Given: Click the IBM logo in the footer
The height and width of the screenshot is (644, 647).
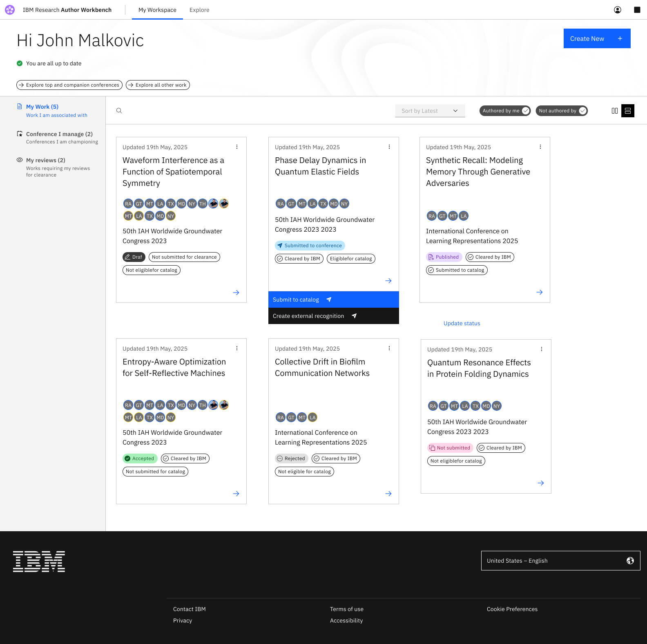Looking at the screenshot, I should tap(39, 561).
